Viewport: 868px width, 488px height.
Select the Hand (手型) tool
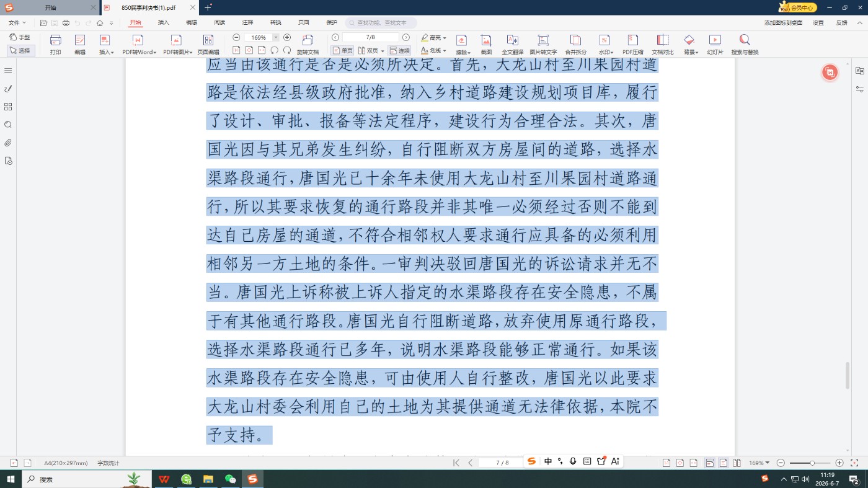20,37
